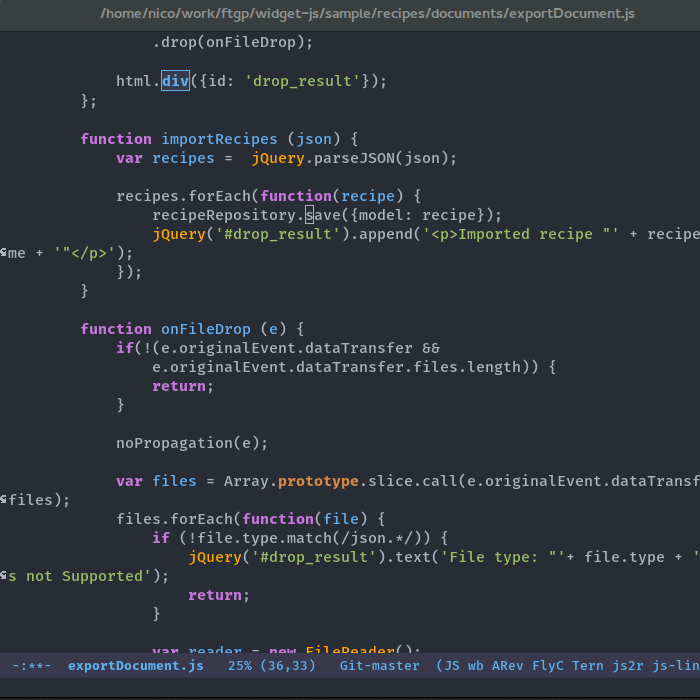The height and width of the screenshot is (700, 700).
Task: Click 'files);' on the wrapped continuation line
Action: 39,500
